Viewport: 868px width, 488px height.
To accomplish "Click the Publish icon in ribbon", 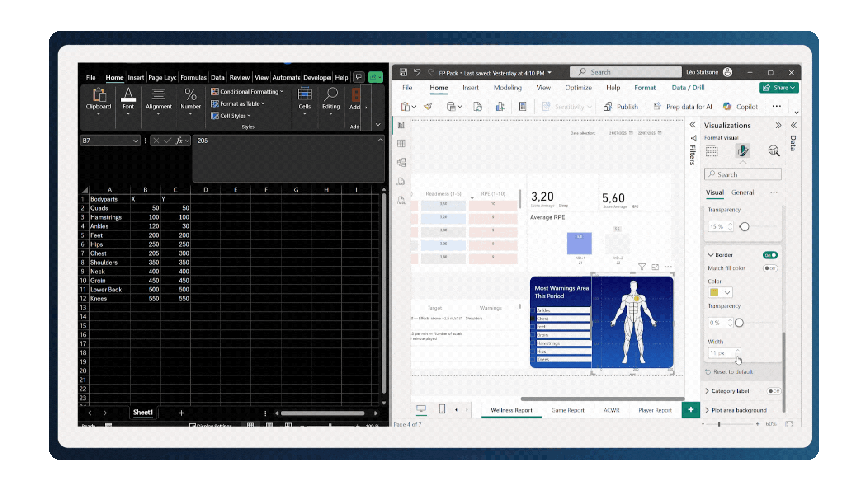I will [x=608, y=107].
